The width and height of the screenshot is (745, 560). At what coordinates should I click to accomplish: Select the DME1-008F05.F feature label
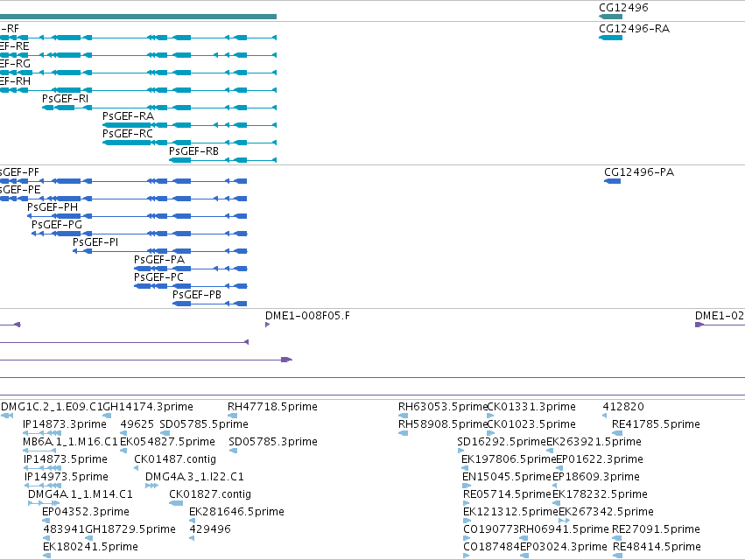point(307,317)
